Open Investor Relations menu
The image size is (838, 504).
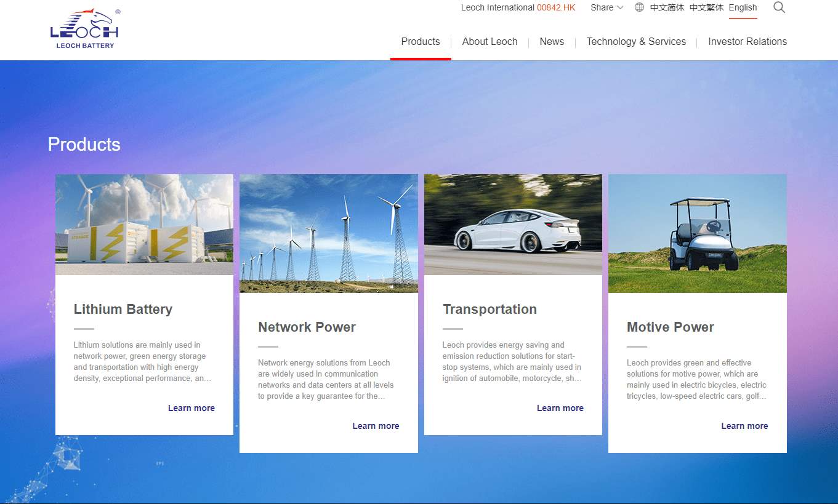[x=747, y=42]
